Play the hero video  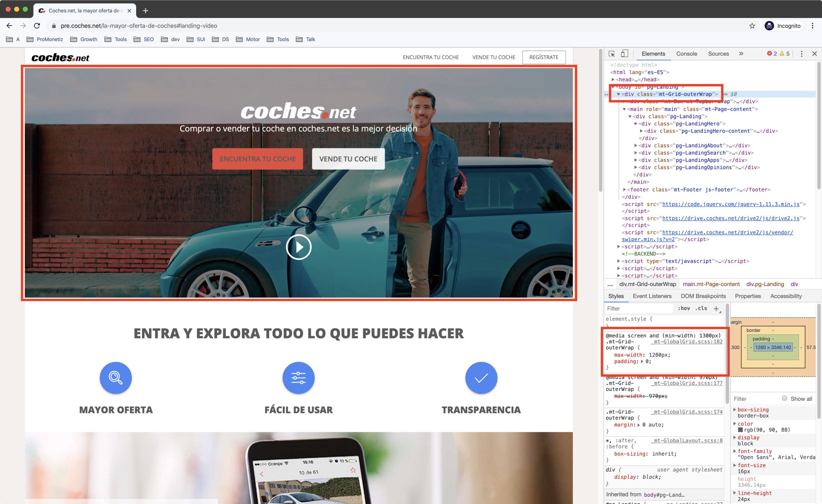click(299, 247)
